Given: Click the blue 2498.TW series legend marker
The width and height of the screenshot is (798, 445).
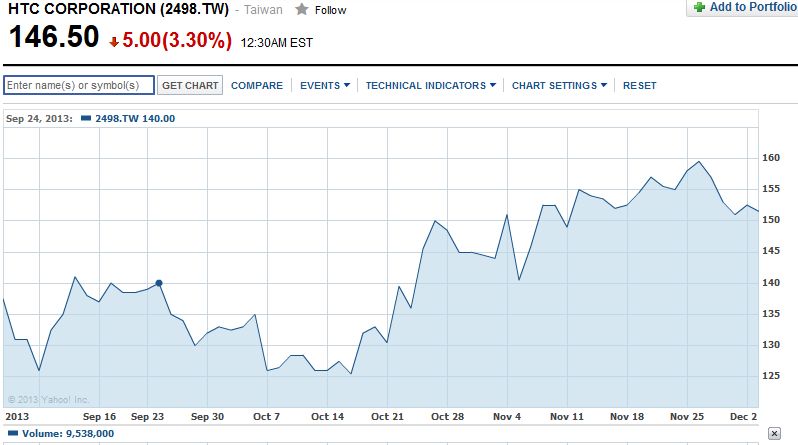Looking at the screenshot, I should pos(86,118).
